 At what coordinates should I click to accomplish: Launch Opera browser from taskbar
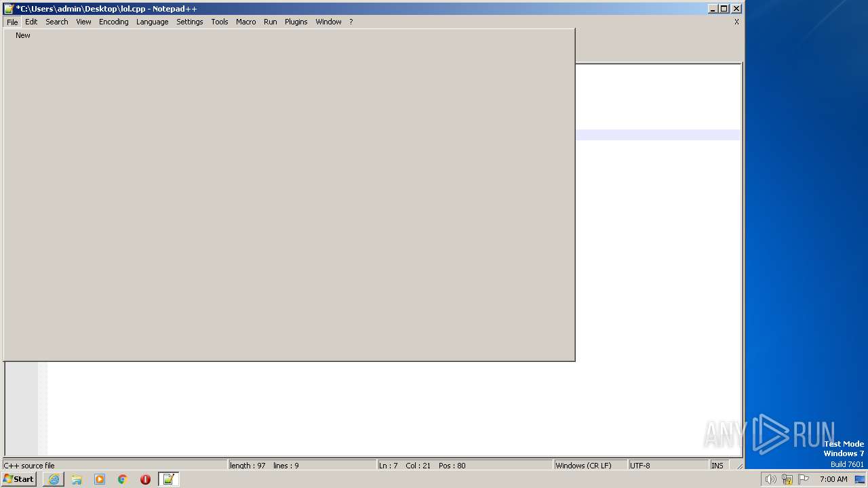tap(145, 479)
